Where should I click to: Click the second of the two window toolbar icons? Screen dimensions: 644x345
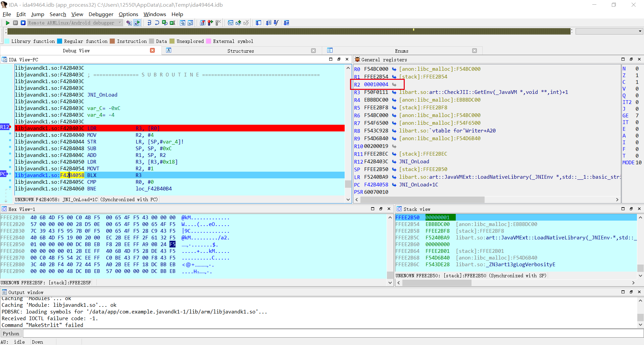pos(190,23)
